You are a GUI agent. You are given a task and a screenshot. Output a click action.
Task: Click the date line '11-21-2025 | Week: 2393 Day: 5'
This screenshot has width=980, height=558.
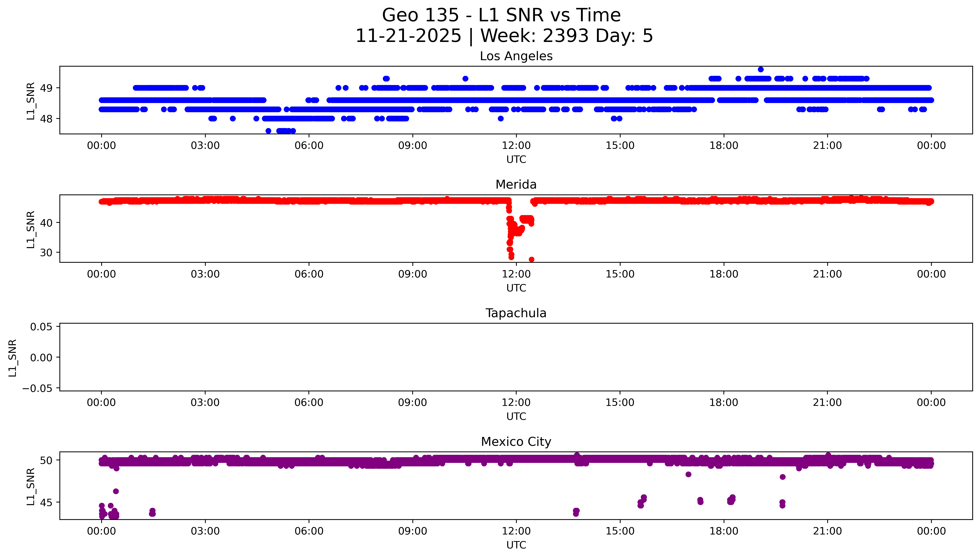point(504,36)
